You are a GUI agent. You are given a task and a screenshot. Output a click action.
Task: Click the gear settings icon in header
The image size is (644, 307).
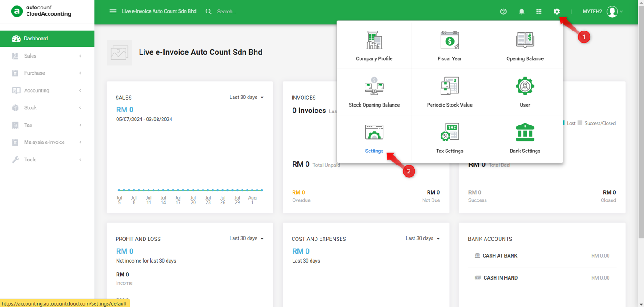(557, 12)
